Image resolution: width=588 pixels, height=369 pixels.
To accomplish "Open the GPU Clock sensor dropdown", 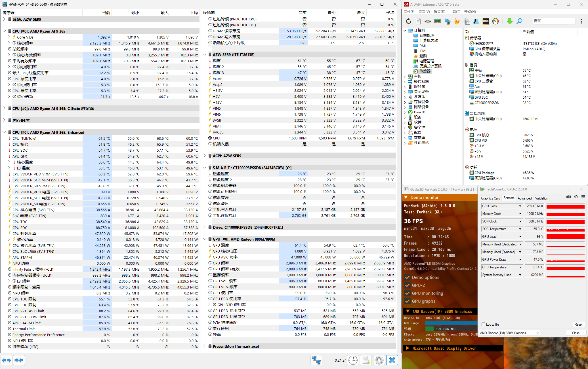I will [520, 206].
